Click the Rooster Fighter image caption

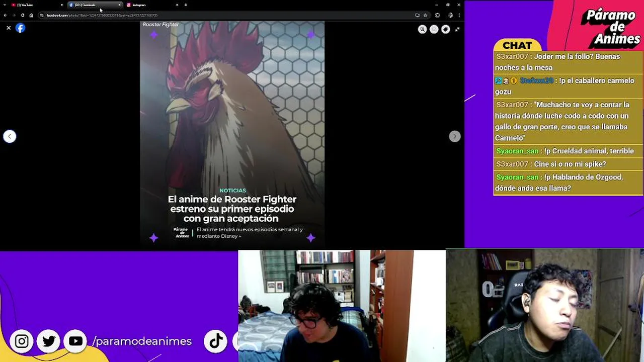coord(160,25)
